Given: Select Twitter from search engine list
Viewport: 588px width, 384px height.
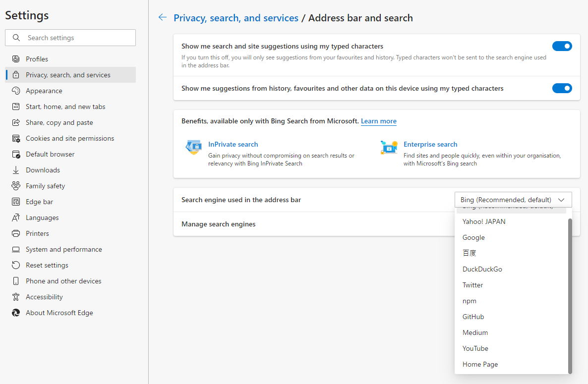Looking at the screenshot, I should point(512,285).
